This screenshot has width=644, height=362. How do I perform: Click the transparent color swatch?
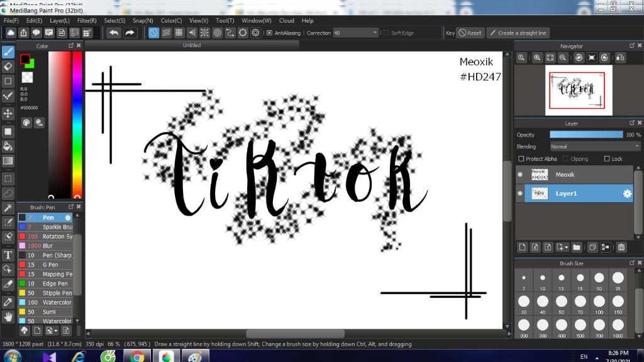click(x=27, y=77)
